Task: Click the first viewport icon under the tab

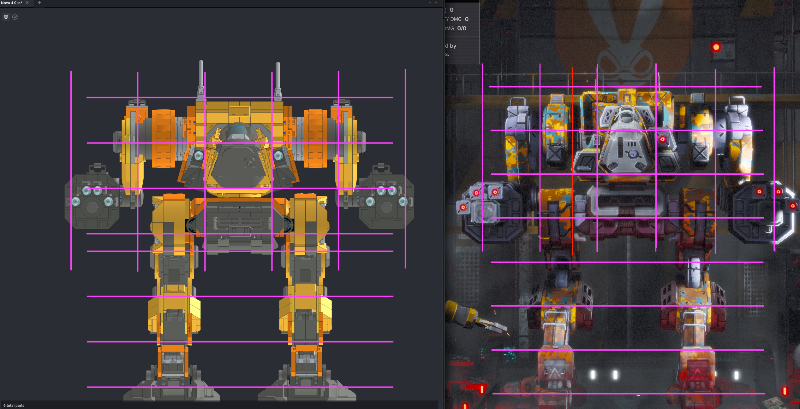Action: click(x=7, y=18)
